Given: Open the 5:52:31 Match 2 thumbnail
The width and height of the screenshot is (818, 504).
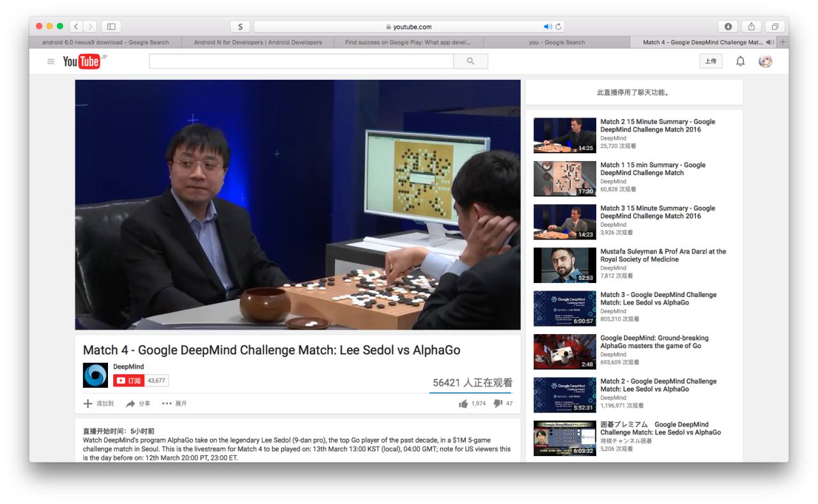Looking at the screenshot, I should point(565,395).
